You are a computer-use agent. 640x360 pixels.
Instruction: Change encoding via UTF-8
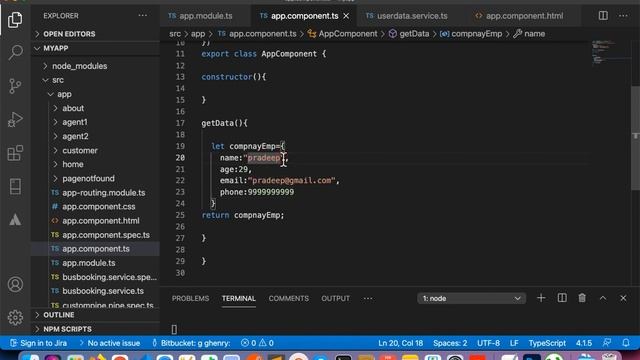coord(489,343)
